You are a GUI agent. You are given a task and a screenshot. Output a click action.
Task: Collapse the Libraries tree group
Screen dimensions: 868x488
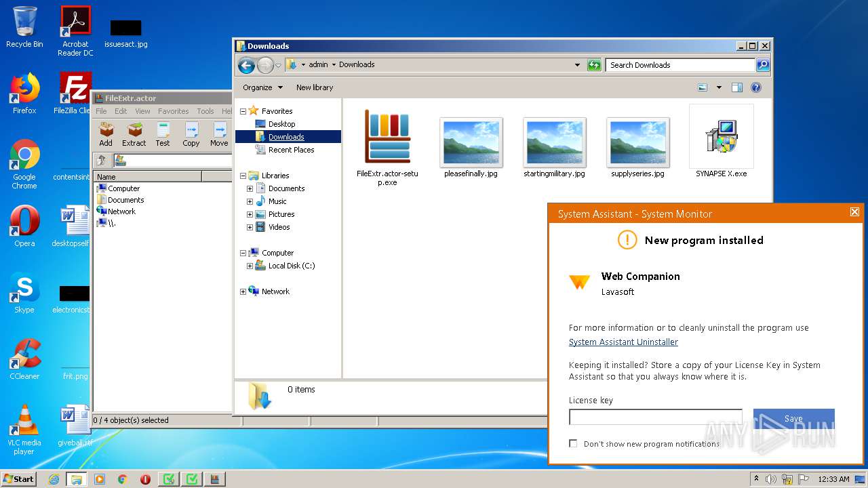click(x=243, y=176)
